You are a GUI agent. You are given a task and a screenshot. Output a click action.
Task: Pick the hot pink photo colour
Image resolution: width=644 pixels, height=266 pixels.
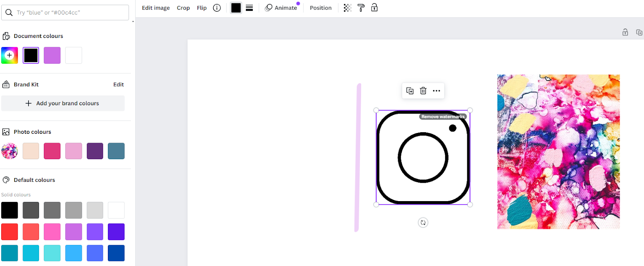pos(52,151)
